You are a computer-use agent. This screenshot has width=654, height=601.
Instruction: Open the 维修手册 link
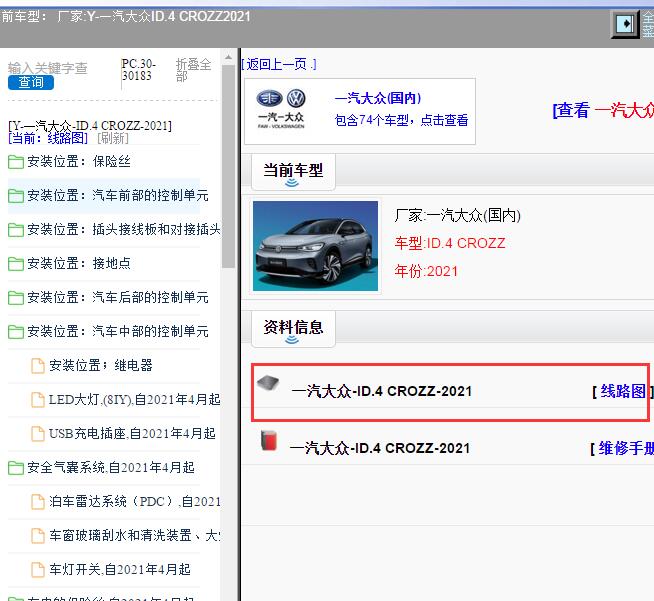point(626,448)
